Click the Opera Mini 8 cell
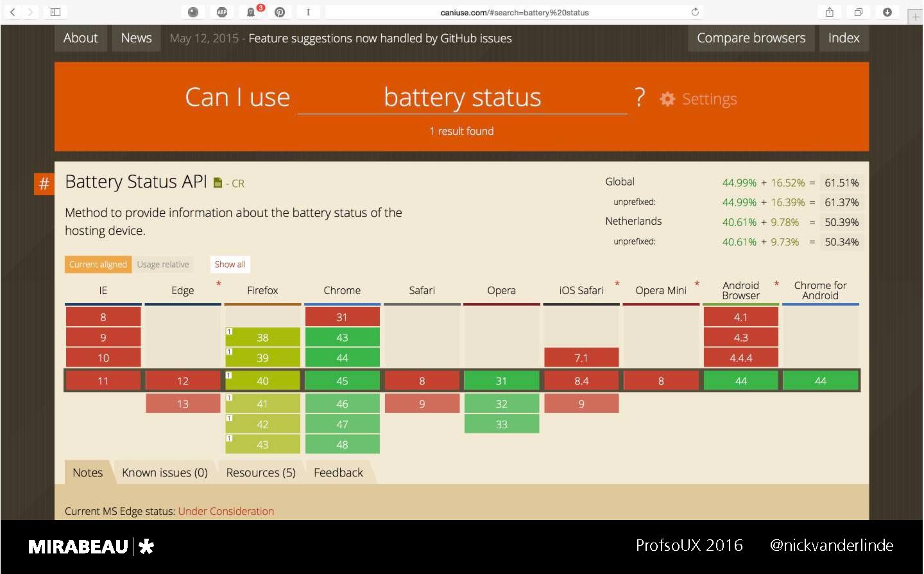924x574 pixels. pos(661,381)
